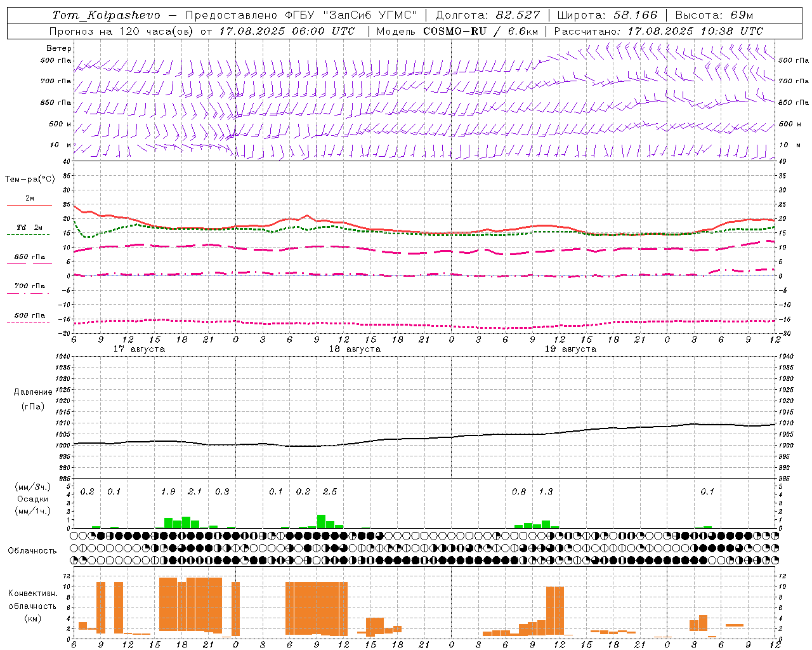Click the Долгота: 82.527 value
This screenshot has width=812, height=650.
(x=488, y=15)
